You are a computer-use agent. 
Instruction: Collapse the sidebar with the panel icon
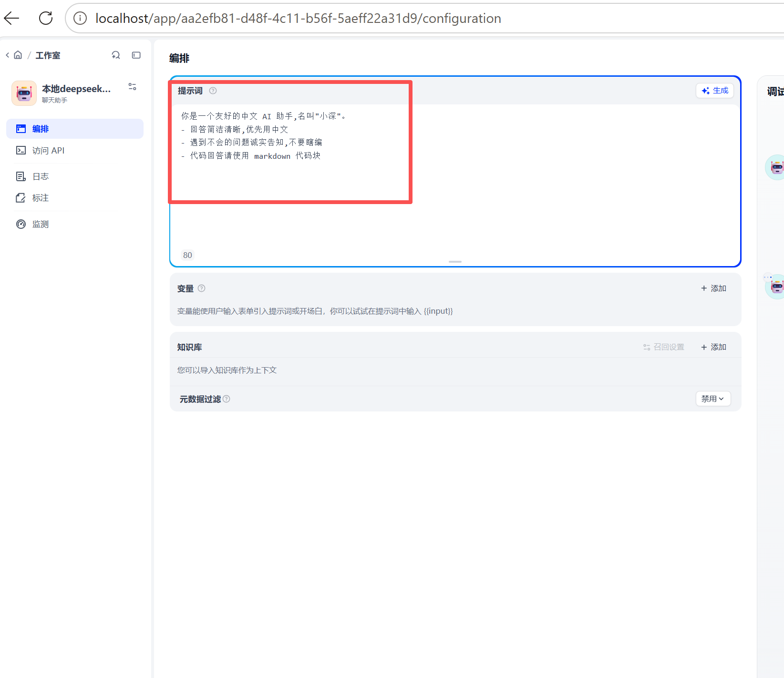(136, 55)
